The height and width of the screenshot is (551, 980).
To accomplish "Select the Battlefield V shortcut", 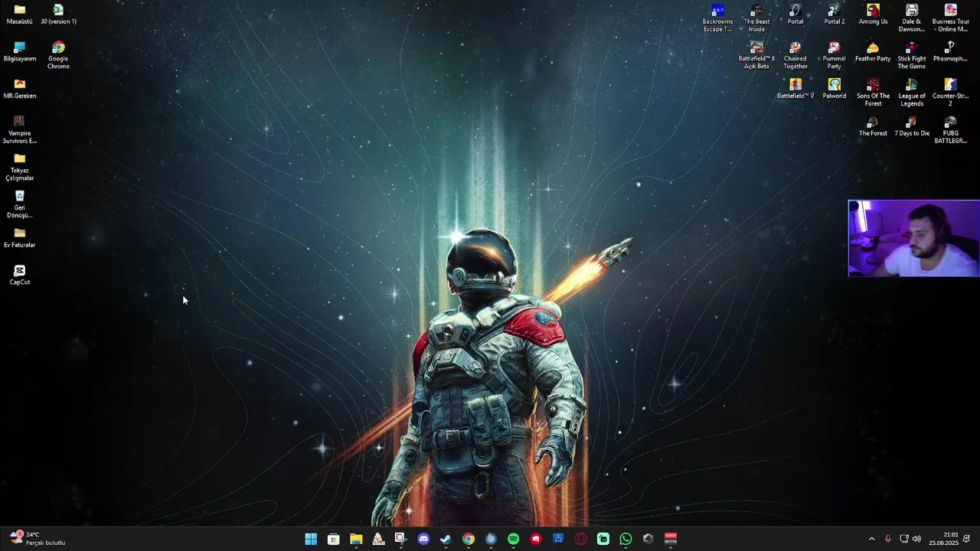I will (795, 89).
